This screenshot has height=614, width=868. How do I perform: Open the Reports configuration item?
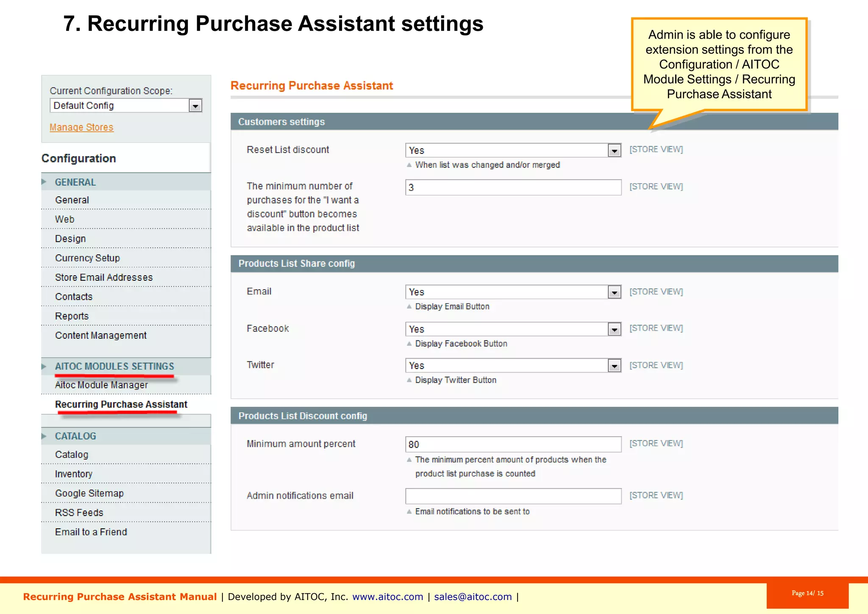click(72, 316)
